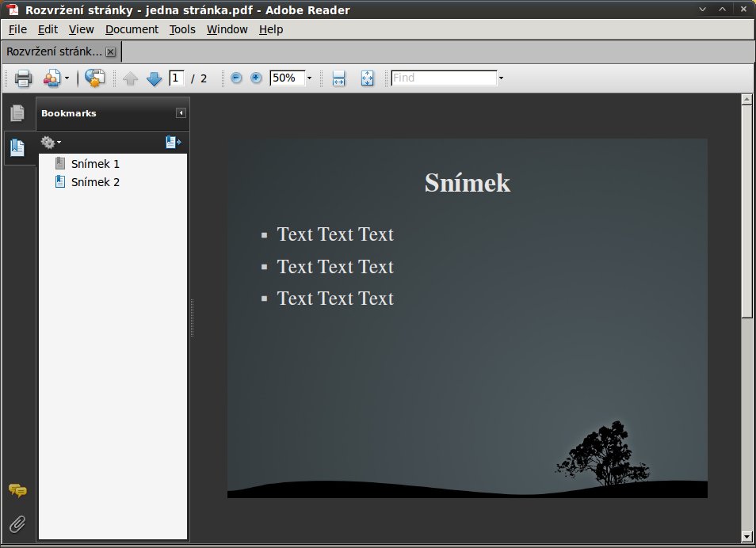Zoom out with the minus button
The image size is (756, 548).
click(x=236, y=78)
